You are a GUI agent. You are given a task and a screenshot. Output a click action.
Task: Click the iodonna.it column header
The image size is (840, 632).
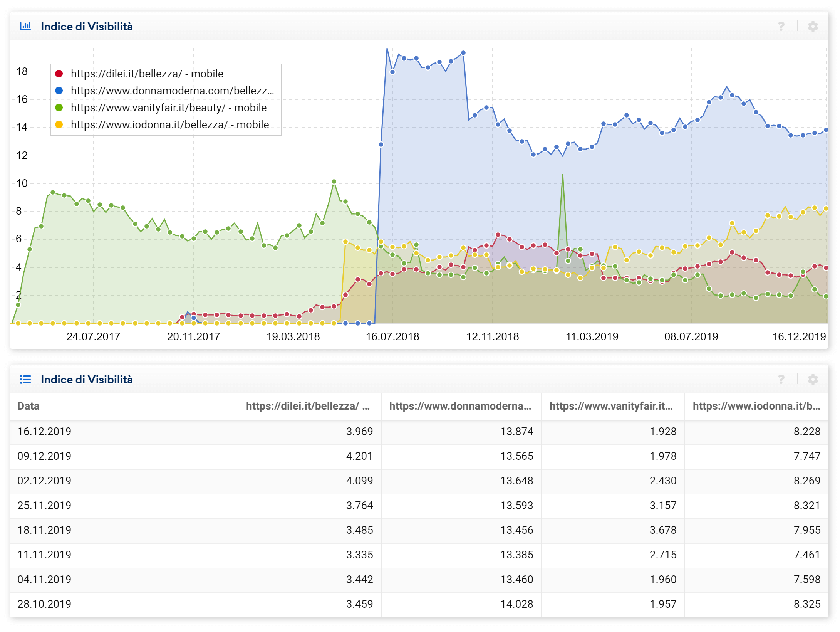click(756, 406)
